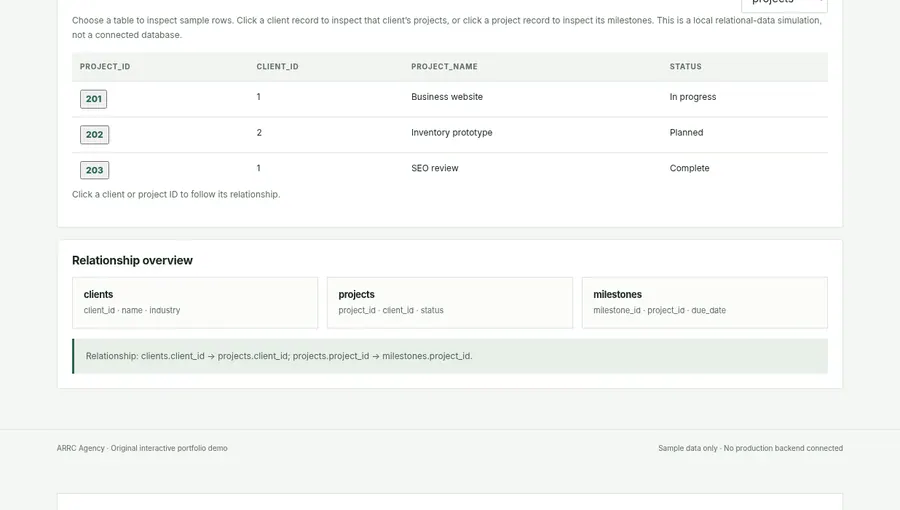Viewport: 900px width, 510px height.
Task: Open the table selector dropdown showing projects
Action: [x=784, y=3]
